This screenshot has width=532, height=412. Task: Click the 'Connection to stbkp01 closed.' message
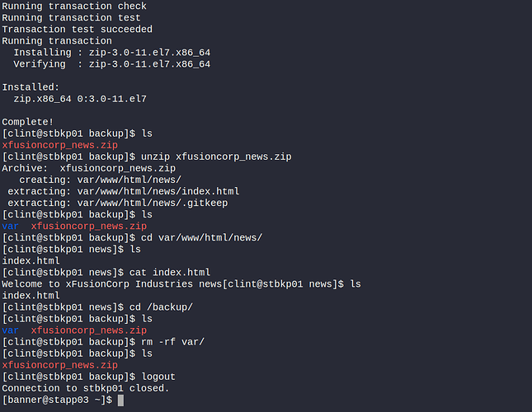(x=85, y=388)
